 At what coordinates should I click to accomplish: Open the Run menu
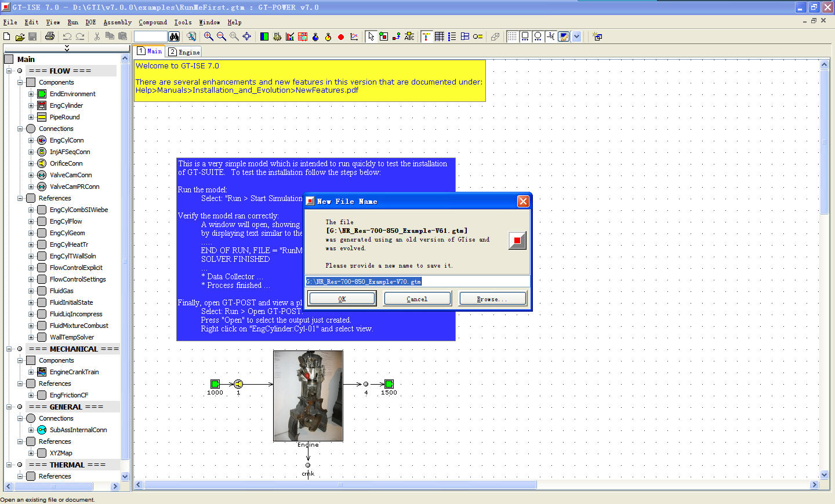click(72, 22)
